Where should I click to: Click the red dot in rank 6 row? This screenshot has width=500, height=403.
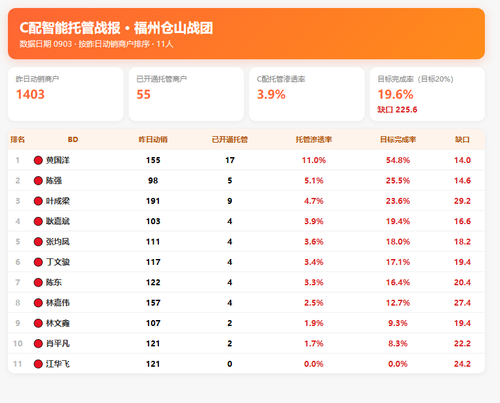(38, 262)
